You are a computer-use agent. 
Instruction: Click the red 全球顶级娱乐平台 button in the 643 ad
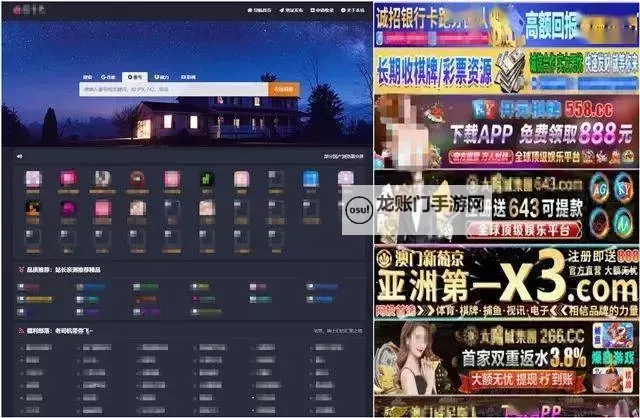524,230
